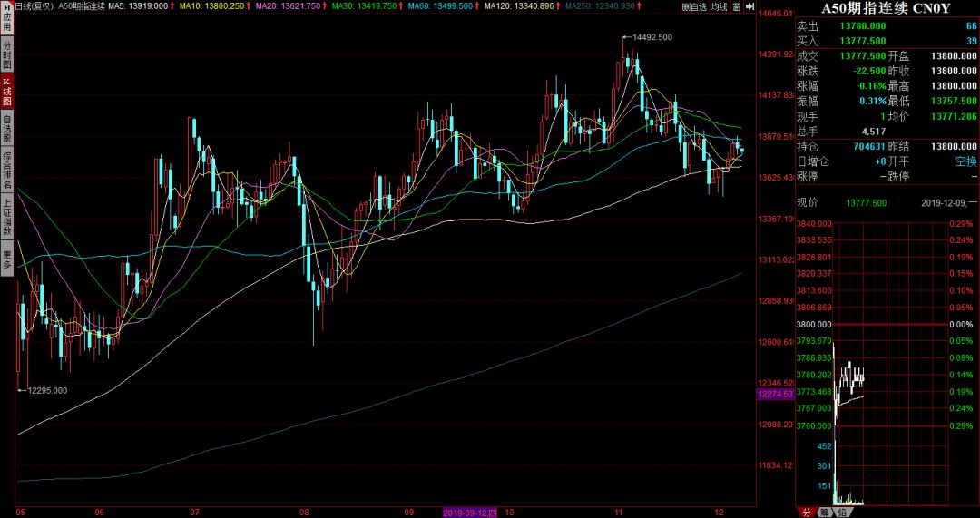Open the 日线(复权) period selector
This screenshot has width=980, height=518.
point(34,5)
